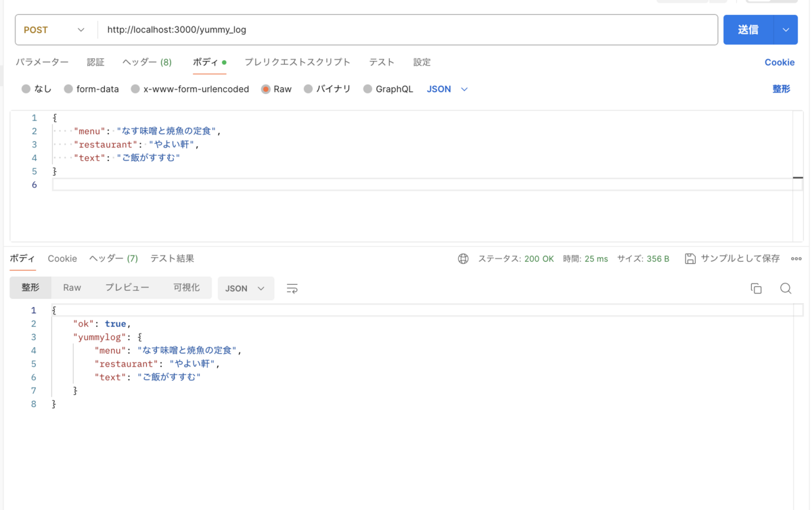Viewport: 812px width, 510px height.
Task: Toggle the response line wrap icon
Action: pyautogui.click(x=292, y=289)
